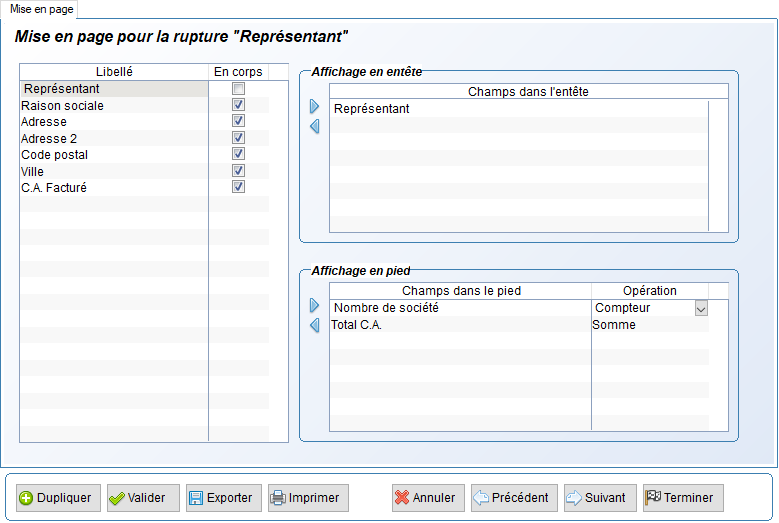Toggle the C.A. Facturé En corps checkbox
Image resolution: width=779 pixels, height=523 pixels.
coord(238,187)
